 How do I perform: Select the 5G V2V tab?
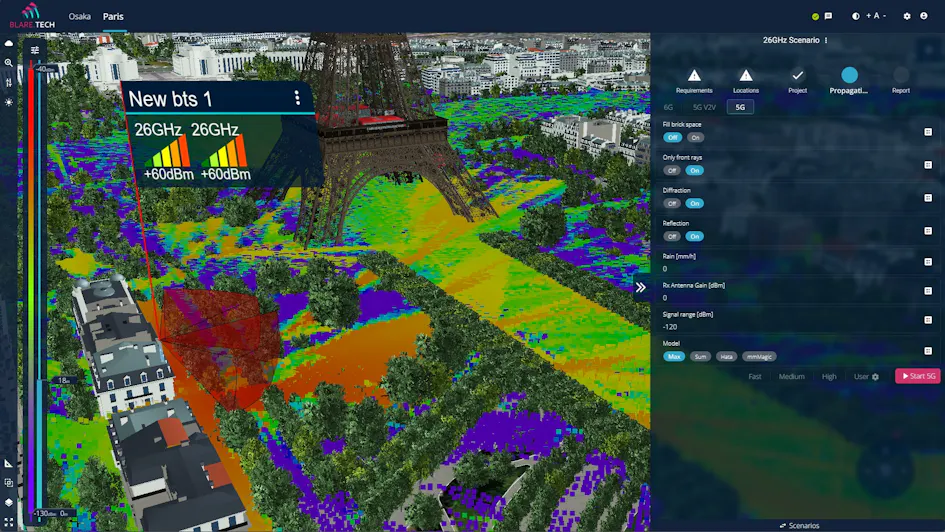[705, 107]
